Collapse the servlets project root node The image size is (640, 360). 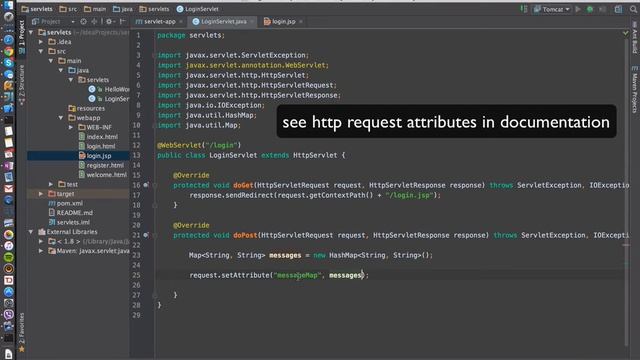[31, 32]
